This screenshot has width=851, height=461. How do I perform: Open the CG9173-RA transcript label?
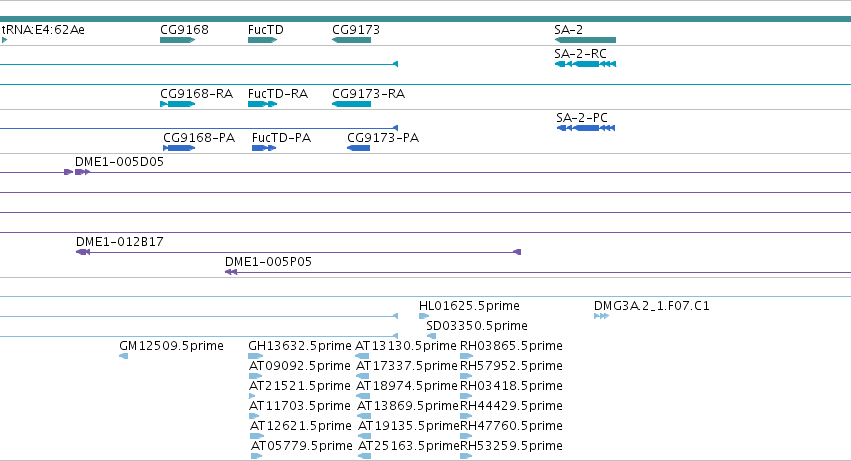369,94
